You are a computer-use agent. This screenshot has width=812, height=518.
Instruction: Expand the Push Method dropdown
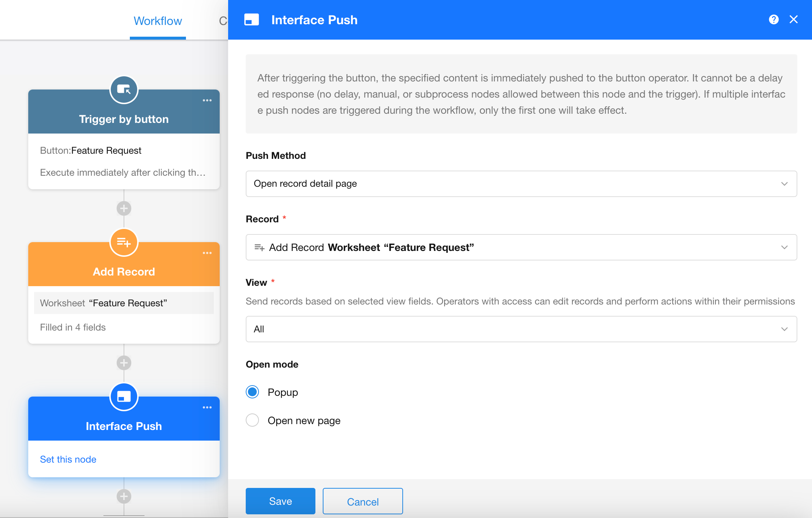tap(521, 184)
